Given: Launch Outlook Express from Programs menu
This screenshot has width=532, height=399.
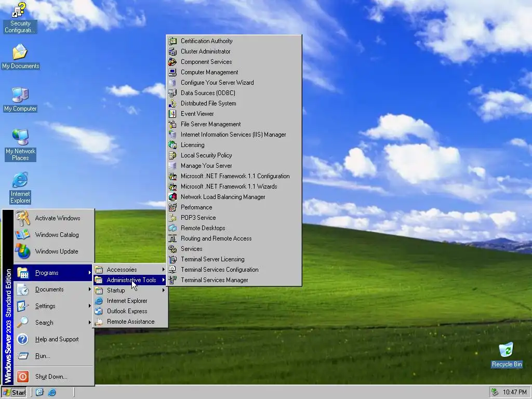Looking at the screenshot, I should pos(130,311).
